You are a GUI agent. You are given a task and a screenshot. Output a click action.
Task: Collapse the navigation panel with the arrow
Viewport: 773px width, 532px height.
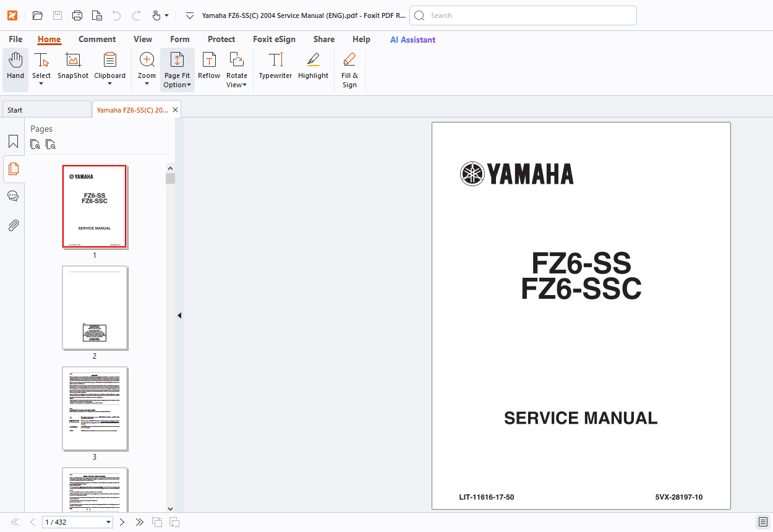[x=179, y=315]
